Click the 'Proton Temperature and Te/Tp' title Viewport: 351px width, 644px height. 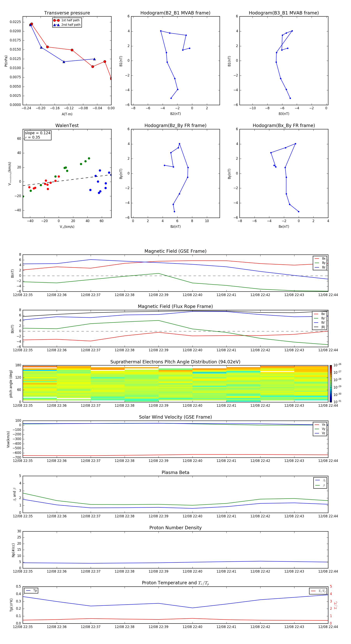175,583
